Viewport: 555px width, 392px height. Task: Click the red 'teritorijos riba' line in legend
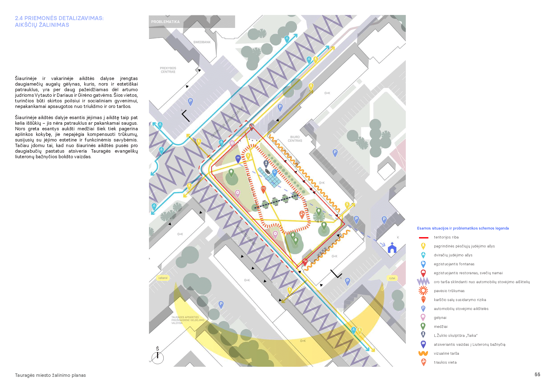point(423,238)
